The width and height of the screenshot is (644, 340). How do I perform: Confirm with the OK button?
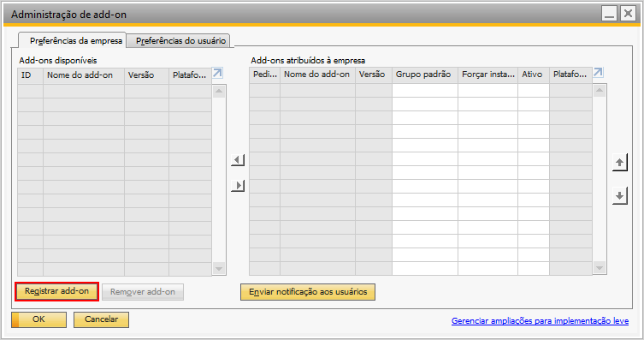(38, 319)
